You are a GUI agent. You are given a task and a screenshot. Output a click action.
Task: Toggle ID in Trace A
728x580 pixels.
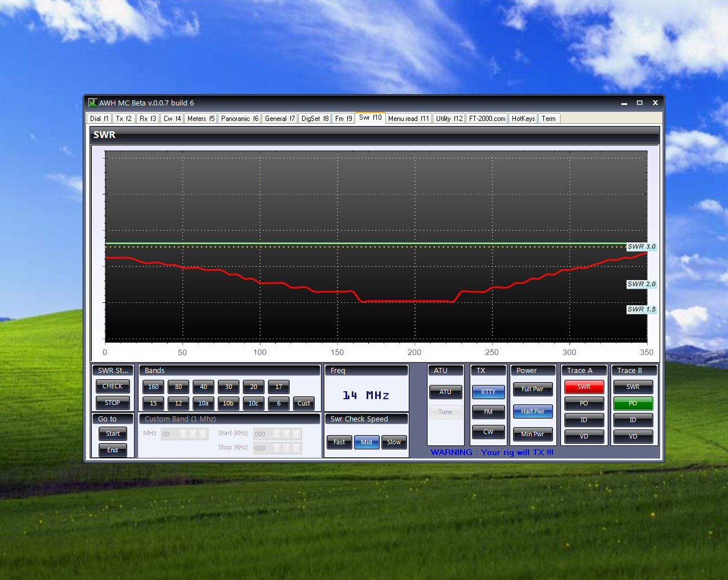click(x=584, y=420)
